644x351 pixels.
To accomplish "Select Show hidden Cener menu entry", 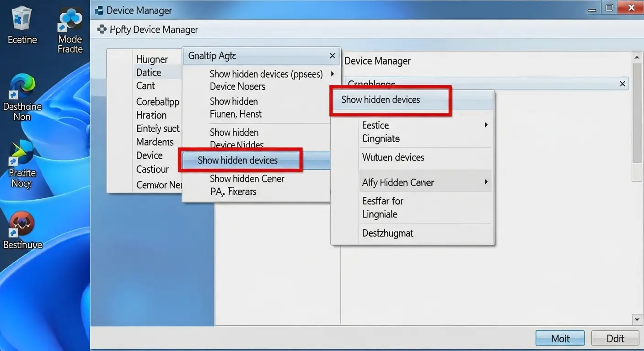I will pyautogui.click(x=247, y=179).
